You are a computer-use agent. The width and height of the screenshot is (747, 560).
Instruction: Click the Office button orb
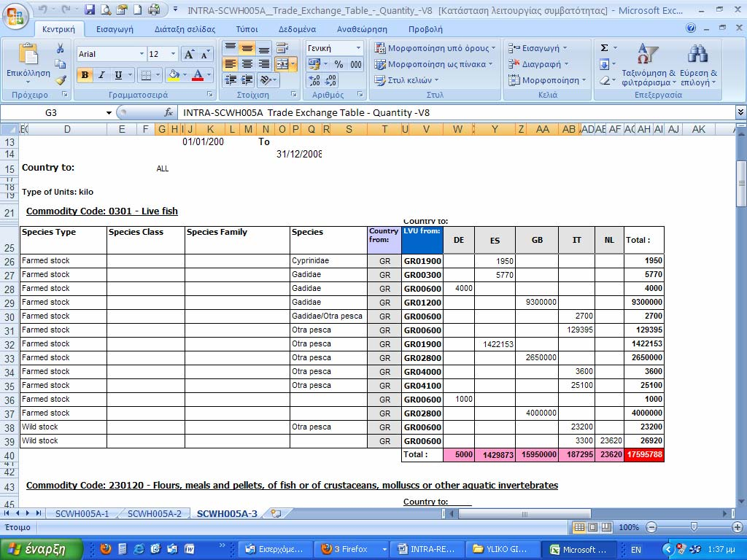click(x=15, y=16)
